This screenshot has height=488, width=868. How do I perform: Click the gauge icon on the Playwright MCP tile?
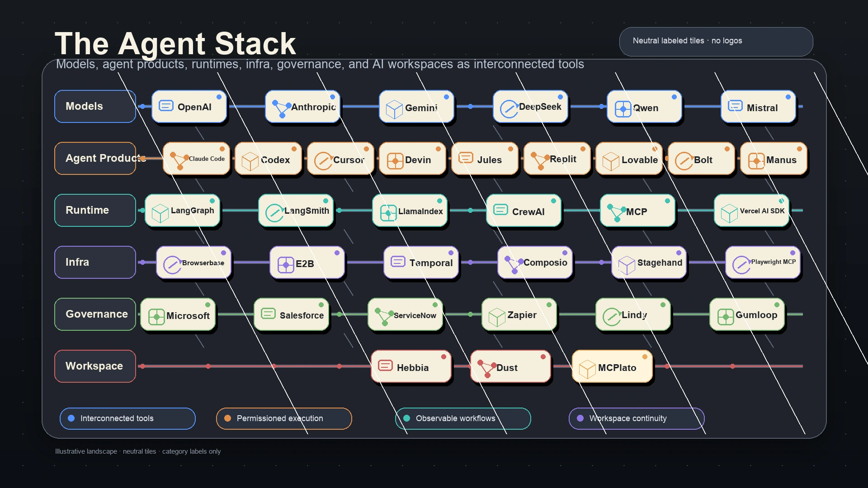pos(741,265)
